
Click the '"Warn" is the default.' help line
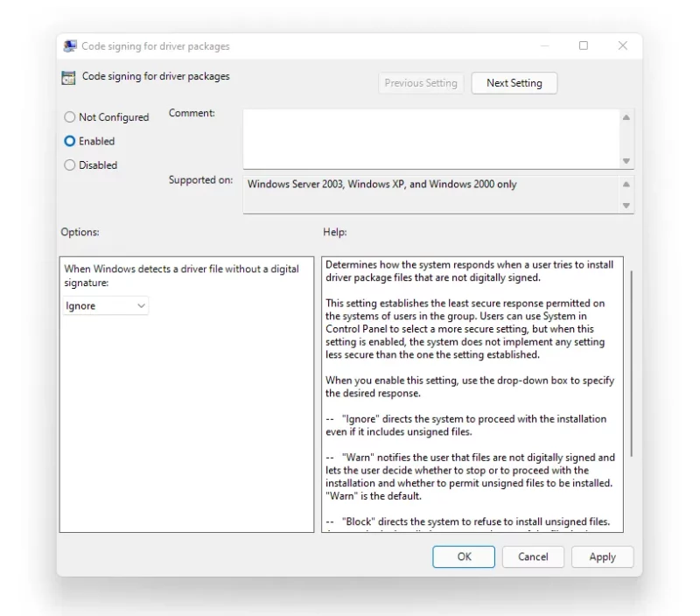374,496
